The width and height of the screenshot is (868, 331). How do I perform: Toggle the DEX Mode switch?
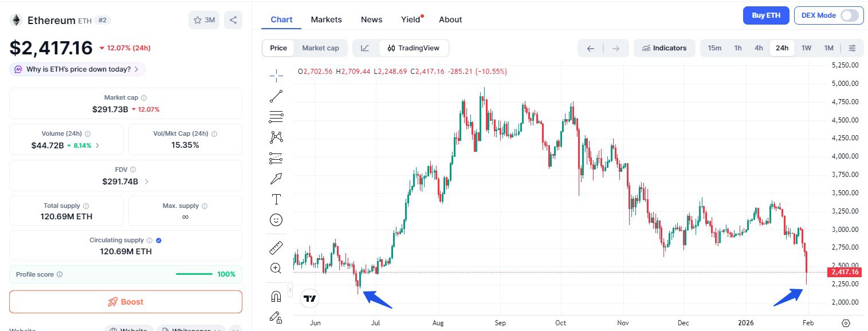point(850,15)
